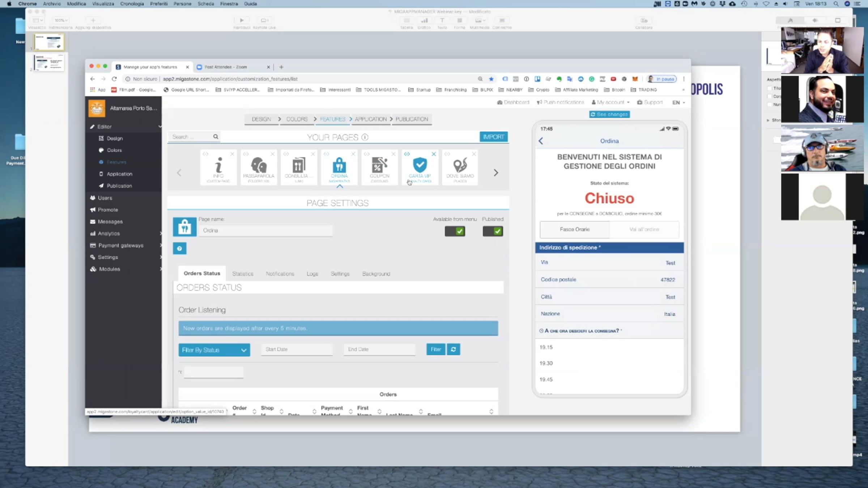Open the My account dropdown

click(x=610, y=102)
